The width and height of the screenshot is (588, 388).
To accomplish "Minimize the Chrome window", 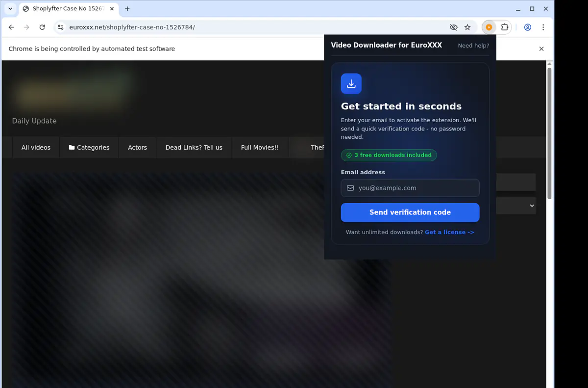I will point(518,9).
